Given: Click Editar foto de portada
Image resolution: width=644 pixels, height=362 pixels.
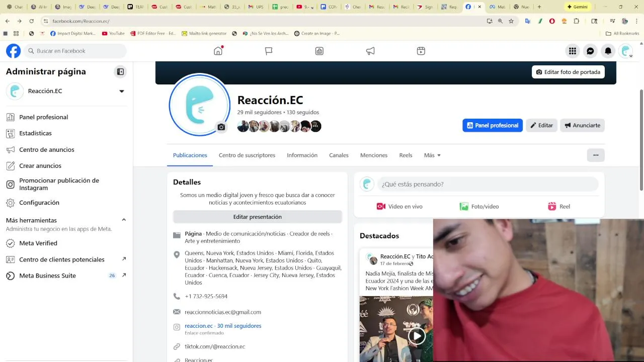Looking at the screenshot, I should click(568, 72).
